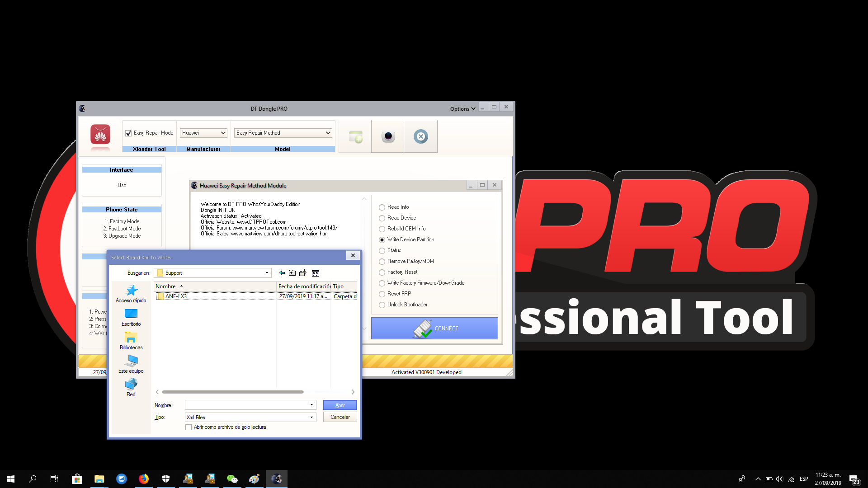Open Wi-Fi network flyout in system tray
The width and height of the screenshot is (868, 488).
[791, 479]
